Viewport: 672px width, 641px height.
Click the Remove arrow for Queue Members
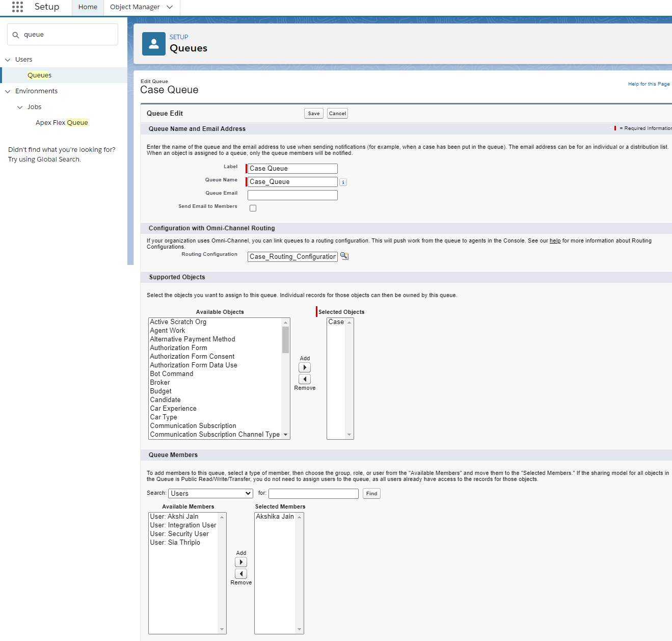tap(241, 574)
